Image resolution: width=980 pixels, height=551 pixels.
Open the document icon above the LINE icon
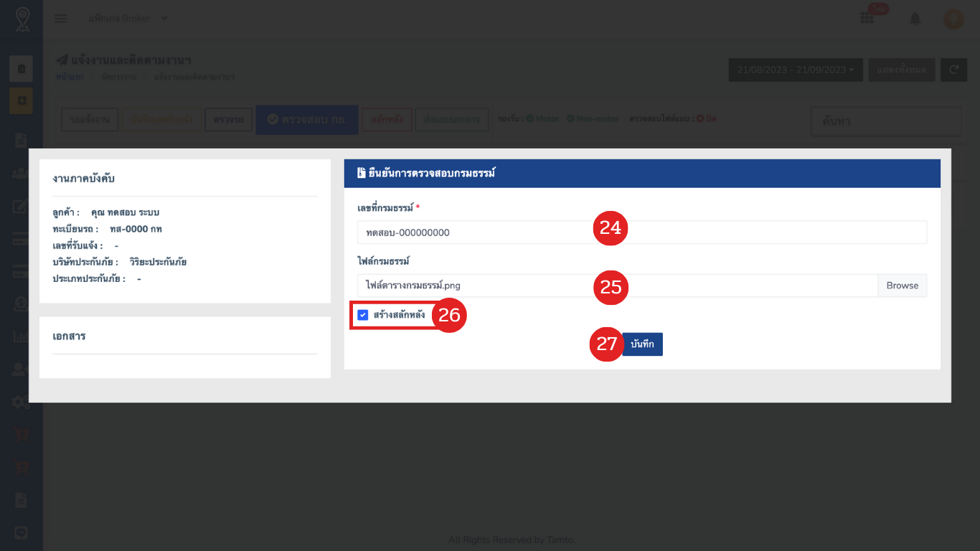tap(22, 499)
